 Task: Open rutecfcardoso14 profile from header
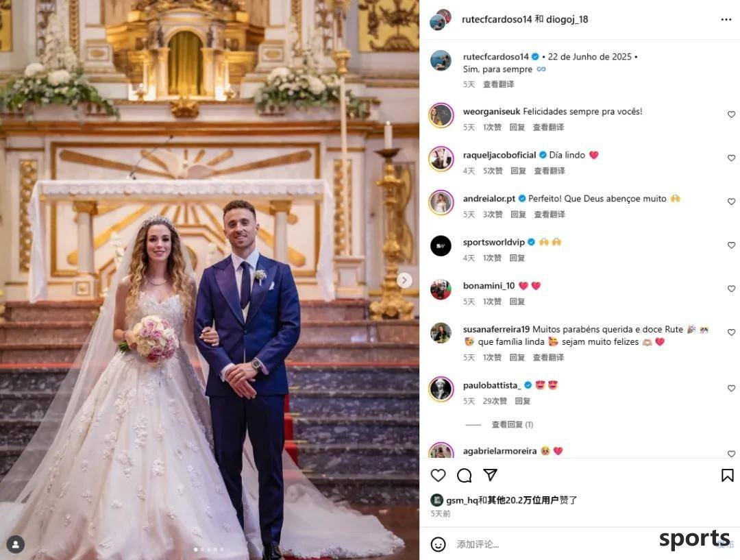(x=495, y=19)
